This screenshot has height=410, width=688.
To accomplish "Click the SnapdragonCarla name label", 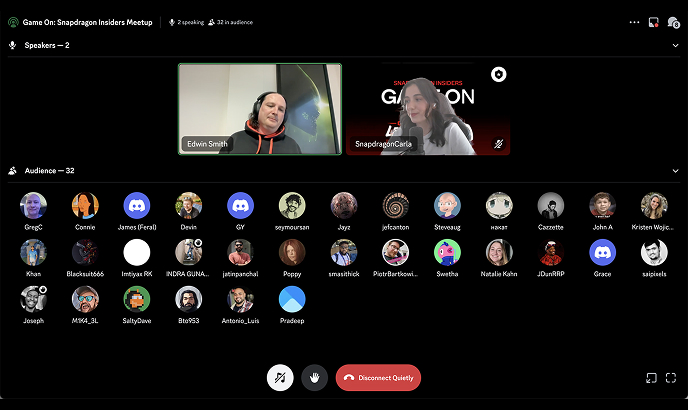I will click(x=383, y=144).
